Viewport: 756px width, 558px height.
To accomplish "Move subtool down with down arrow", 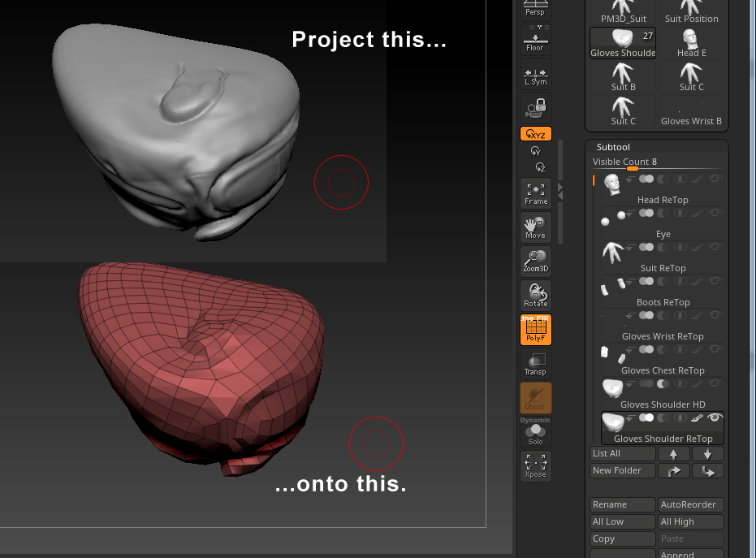I will (708, 454).
